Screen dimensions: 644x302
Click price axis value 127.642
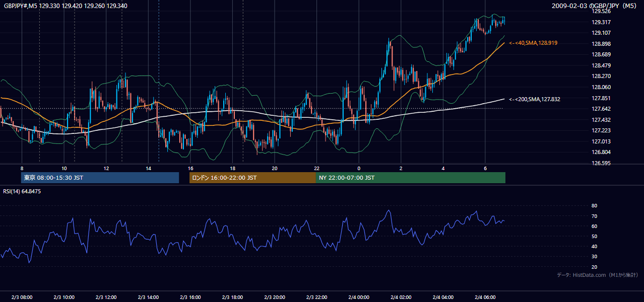[x=601, y=109]
